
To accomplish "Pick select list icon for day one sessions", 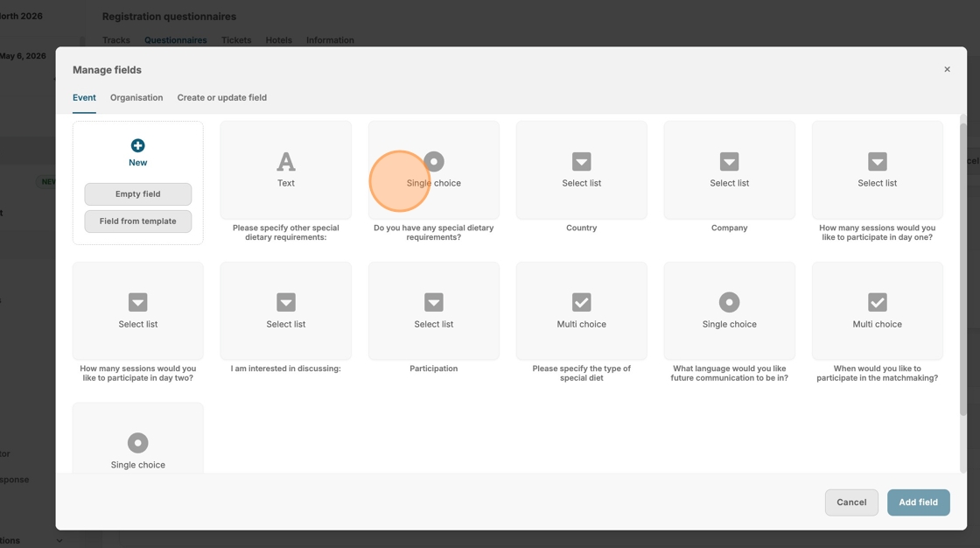I will click(877, 161).
